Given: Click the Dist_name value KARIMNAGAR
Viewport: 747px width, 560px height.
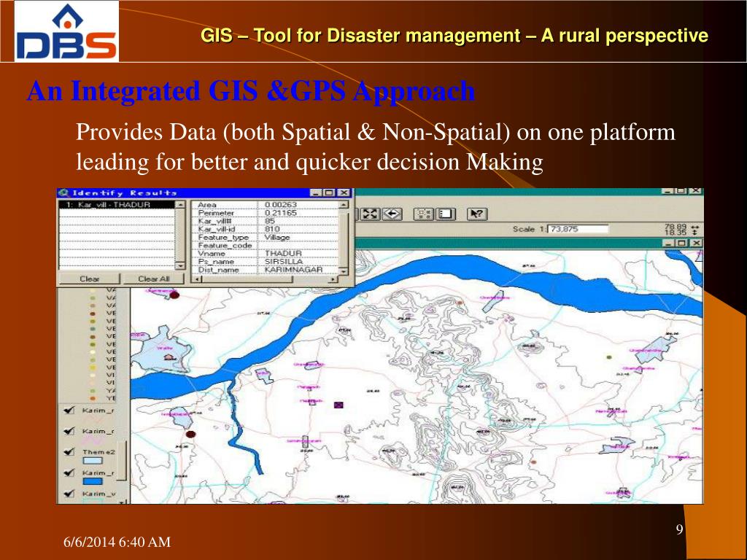Looking at the screenshot, I should point(293,270).
